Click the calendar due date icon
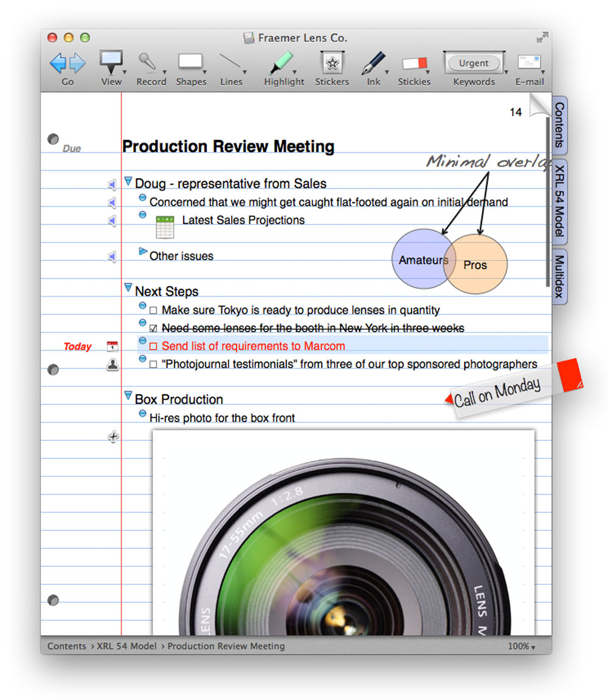This screenshot has width=608, height=700. (112, 346)
